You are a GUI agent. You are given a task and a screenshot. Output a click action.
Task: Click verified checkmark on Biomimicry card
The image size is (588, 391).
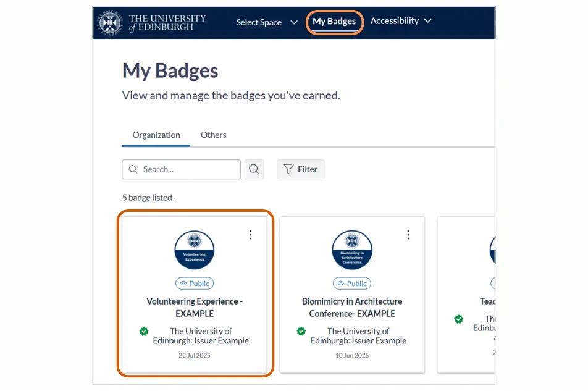coord(301,331)
